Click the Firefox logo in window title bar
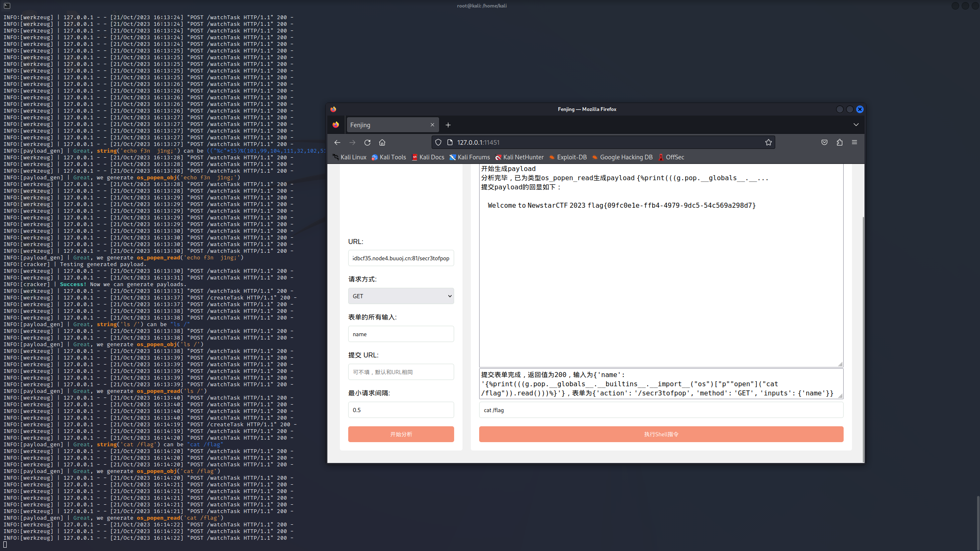The height and width of the screenshot is (551, 980). click(333, 109)
